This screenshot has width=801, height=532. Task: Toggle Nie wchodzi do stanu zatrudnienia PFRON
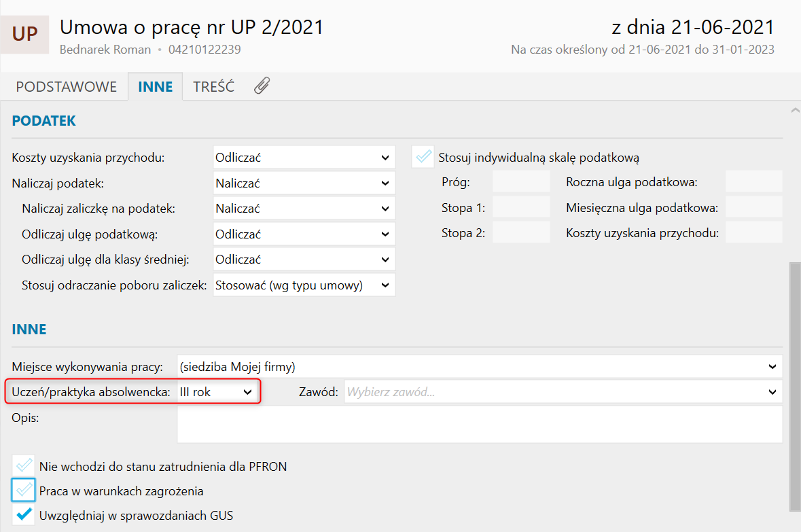tap(24, 466)
